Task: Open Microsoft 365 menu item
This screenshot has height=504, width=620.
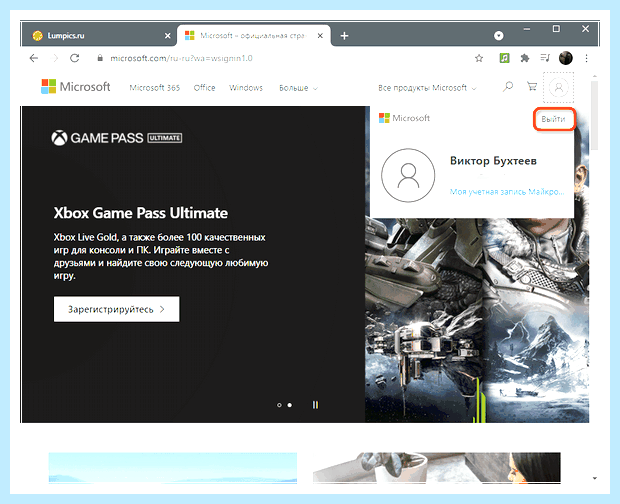Action: (x=155, y=88)
